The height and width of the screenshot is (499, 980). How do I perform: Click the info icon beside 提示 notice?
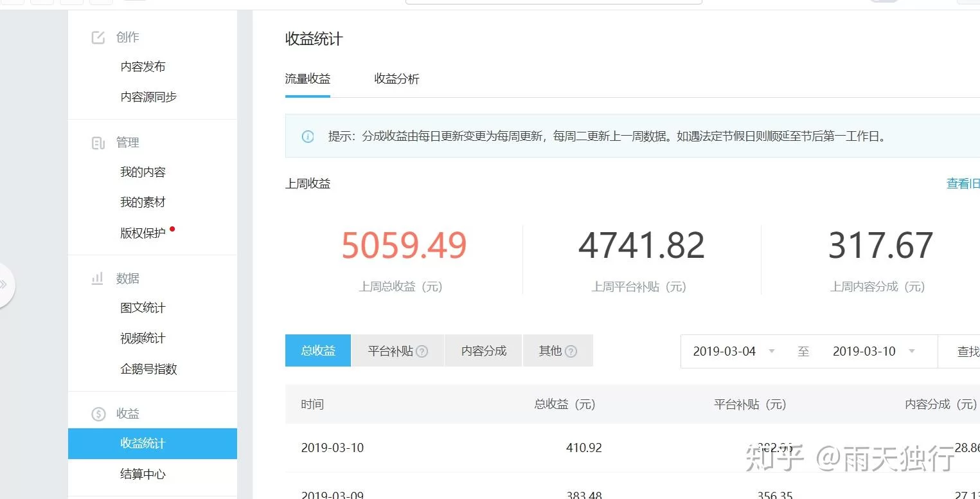(x=308, y=136)
